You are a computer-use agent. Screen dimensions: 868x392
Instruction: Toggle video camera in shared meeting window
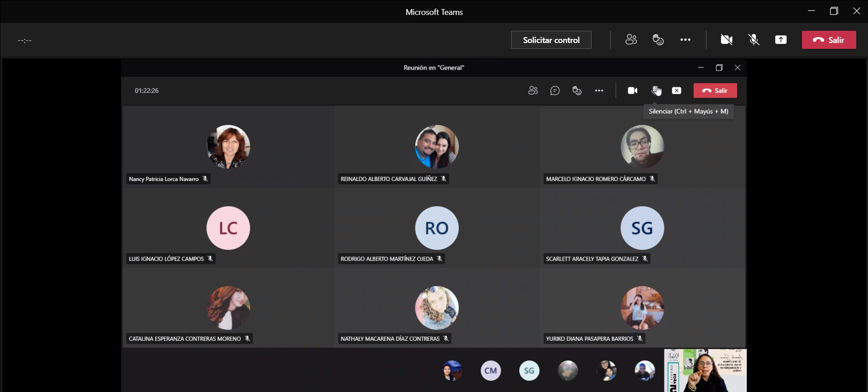[632, 91]
